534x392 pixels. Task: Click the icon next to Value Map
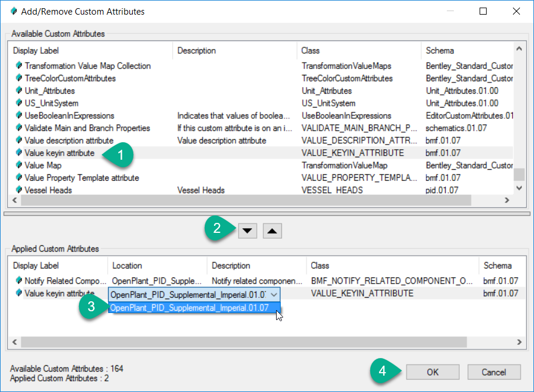19,166
